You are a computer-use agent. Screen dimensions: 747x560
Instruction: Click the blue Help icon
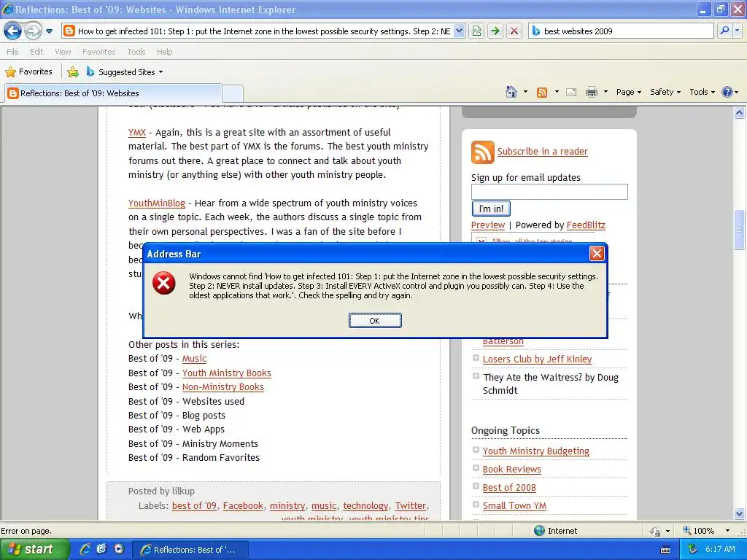click(727, 92)
